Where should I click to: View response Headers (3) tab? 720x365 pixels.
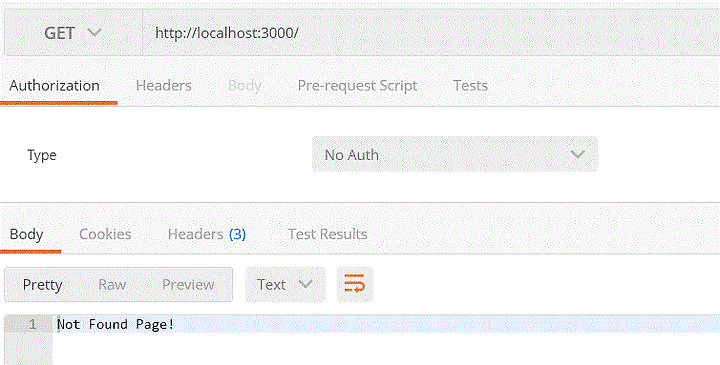[207, 235]
